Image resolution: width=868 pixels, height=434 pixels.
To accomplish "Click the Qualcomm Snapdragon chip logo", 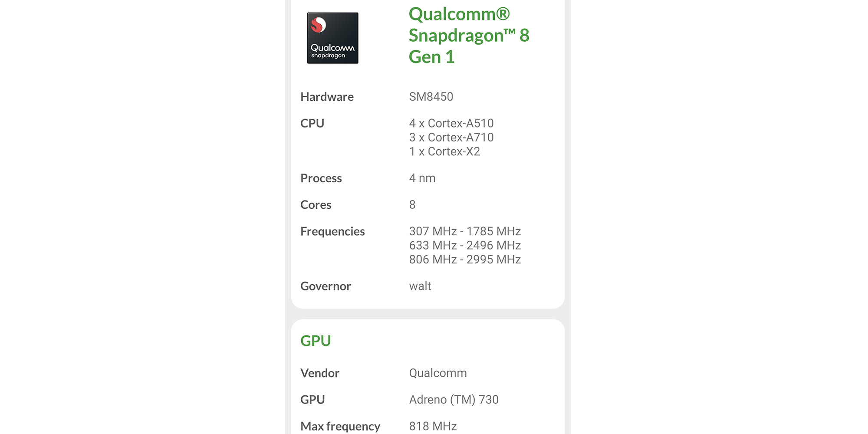I will pos(333,38).
